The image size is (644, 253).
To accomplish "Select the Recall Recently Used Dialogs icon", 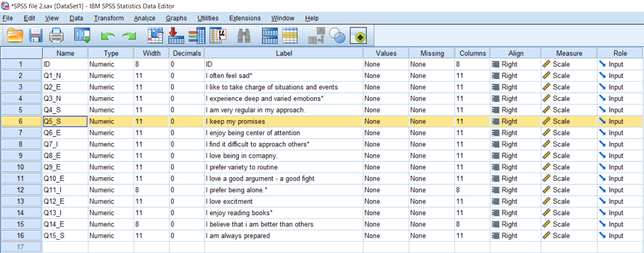I will pos(82,36).
